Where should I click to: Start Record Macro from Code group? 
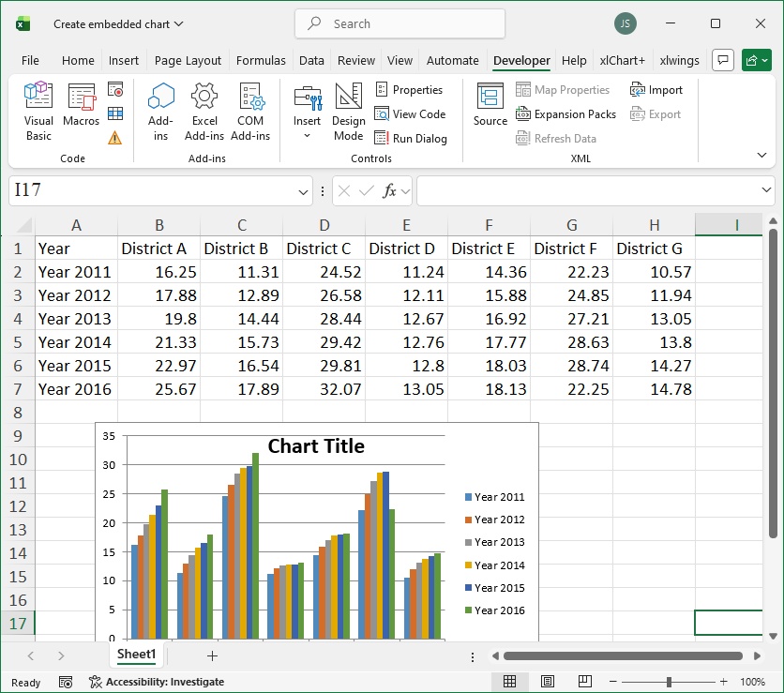pyautogui.click(x=115, y=90)
